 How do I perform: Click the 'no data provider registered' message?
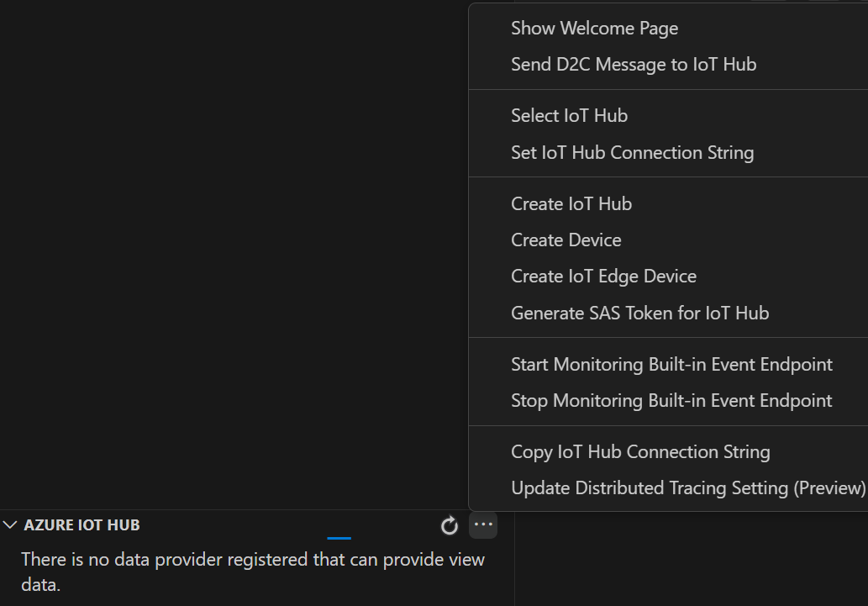(253, 572)
